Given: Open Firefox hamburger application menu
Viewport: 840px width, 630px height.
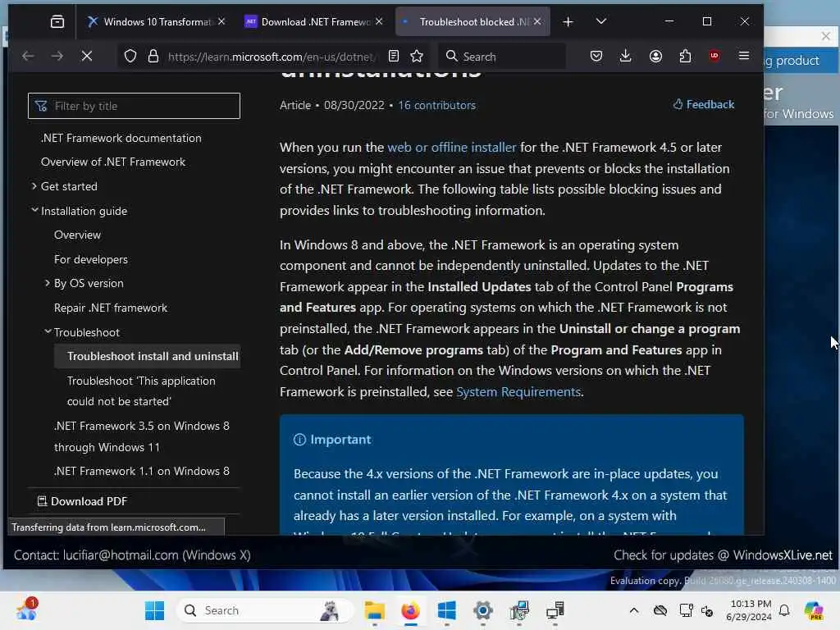Looking at the screenshot, I should [x=744, y=56].
